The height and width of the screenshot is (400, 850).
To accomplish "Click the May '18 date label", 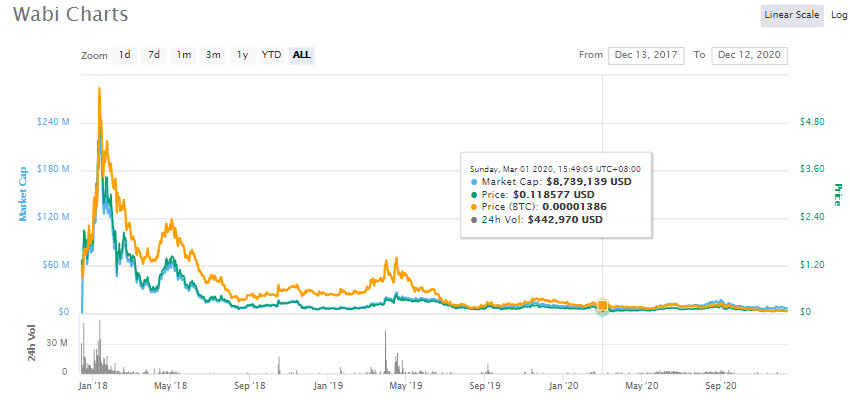I will click(170, 386).
